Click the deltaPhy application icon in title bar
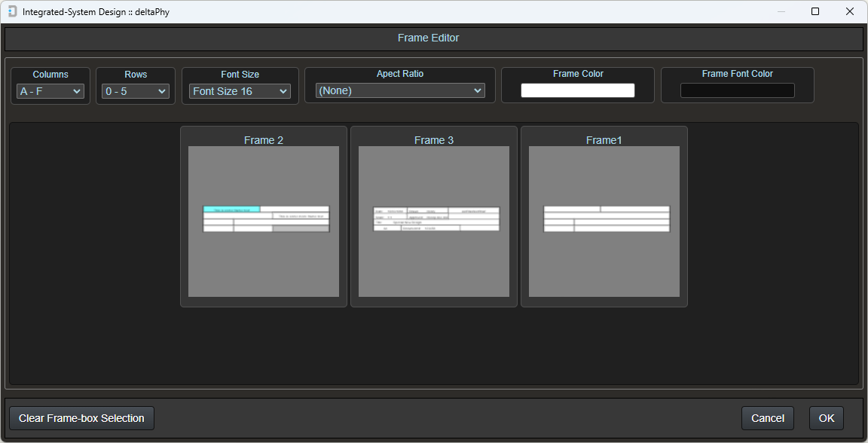This screenshot has height=443, width=868. click(x=11, y=11)
